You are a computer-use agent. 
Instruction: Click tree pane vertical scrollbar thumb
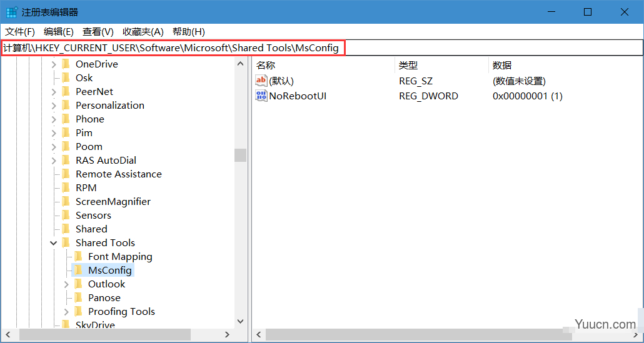click(241, 155)
